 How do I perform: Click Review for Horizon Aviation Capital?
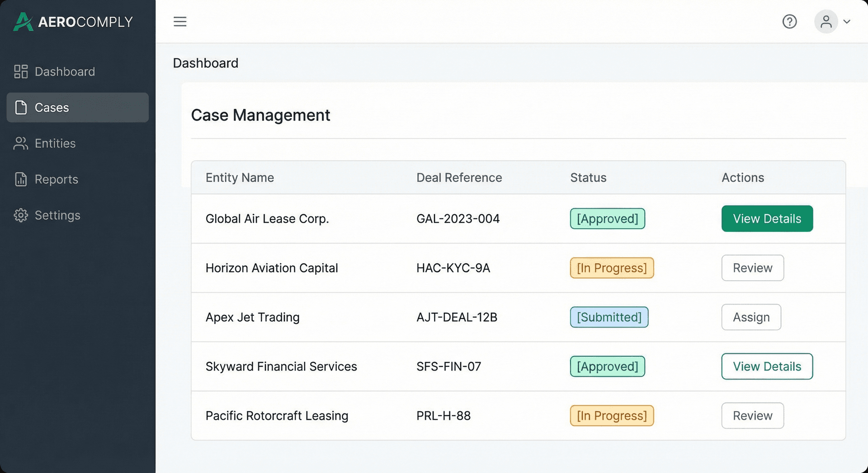tap(752, 268)
